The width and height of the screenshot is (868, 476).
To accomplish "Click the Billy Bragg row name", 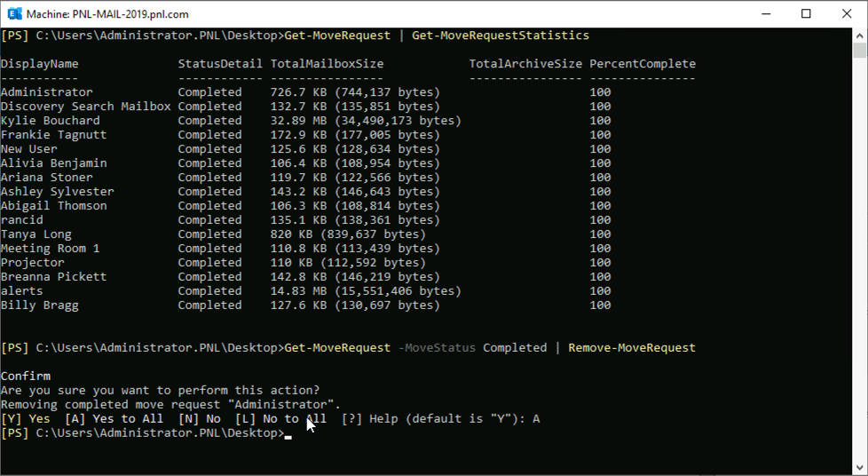I will [x=40, y=305].
